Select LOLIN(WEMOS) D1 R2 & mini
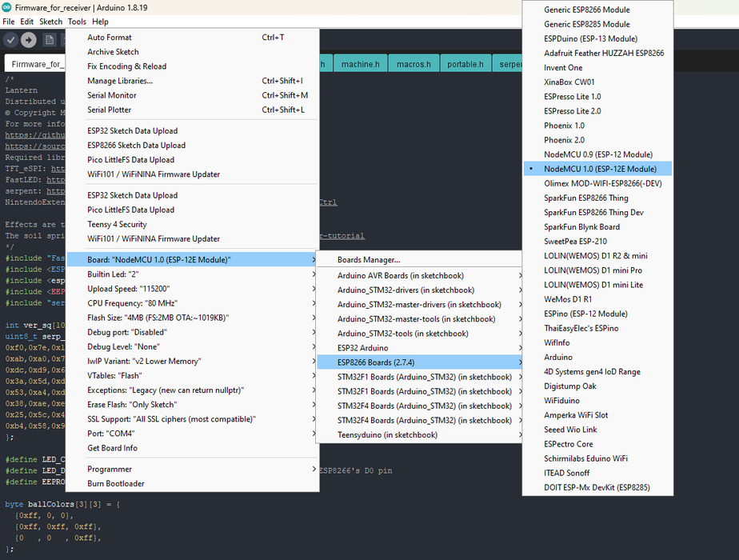 [597, 256]
